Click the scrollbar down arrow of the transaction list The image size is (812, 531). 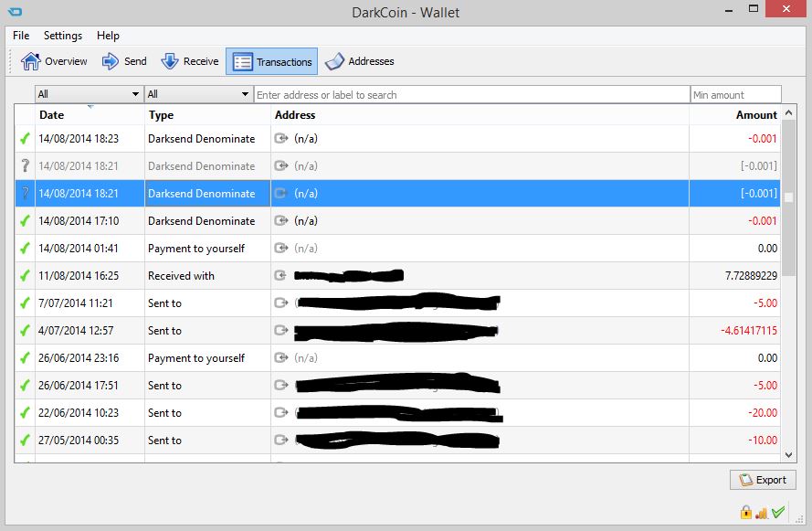(x=788, y=455)
